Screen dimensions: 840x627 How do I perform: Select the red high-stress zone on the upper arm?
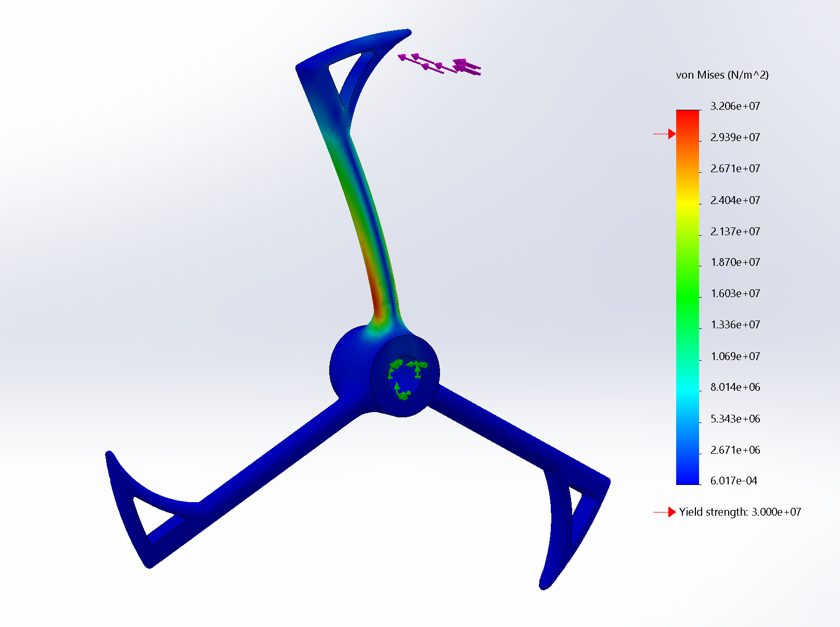377,291
